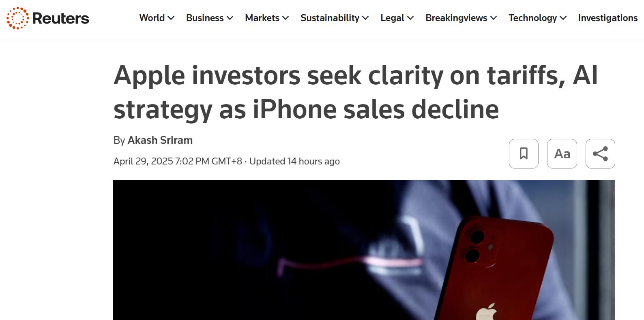
Task: Open the Sustainability chevron
Action: [x=365, y=18]
